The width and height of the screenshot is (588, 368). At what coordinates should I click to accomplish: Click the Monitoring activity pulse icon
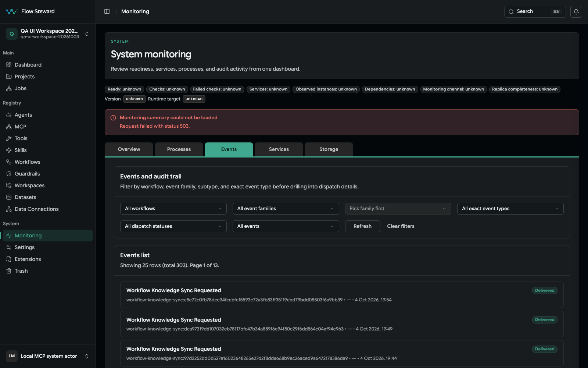[x=9, y=236]
